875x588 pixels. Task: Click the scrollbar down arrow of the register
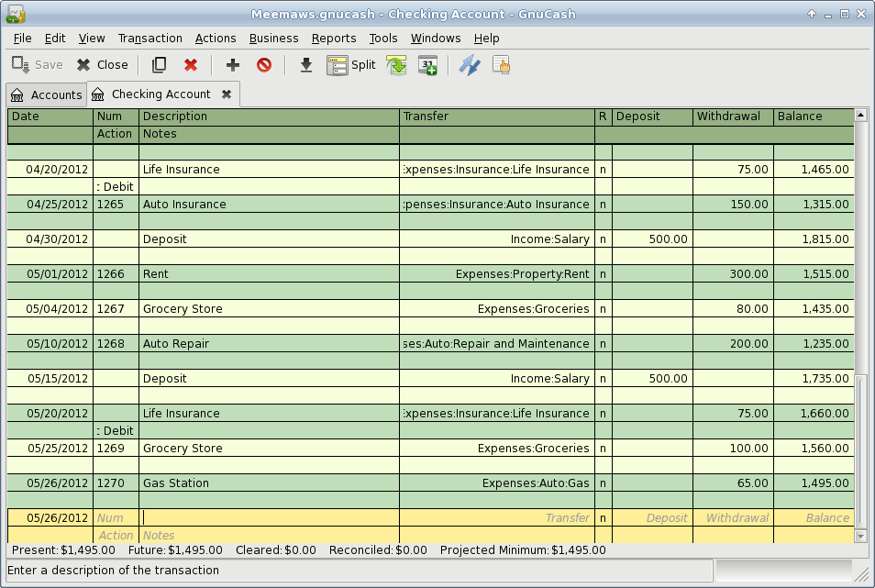[860, 536]
